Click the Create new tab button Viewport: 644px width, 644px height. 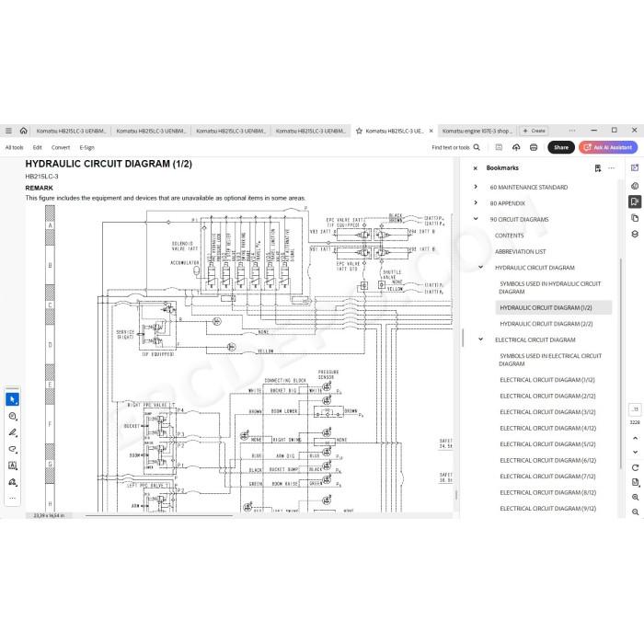pyautogui.click(x=535, y=131)
